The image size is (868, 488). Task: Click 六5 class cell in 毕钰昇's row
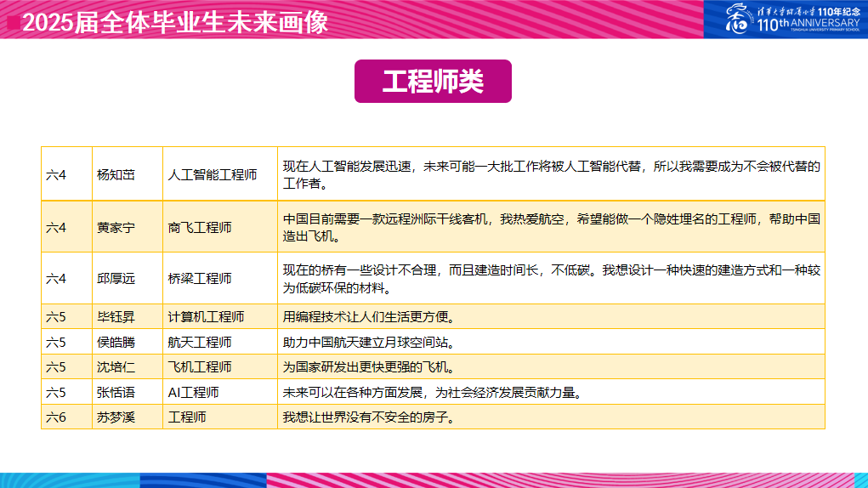point(66,316)
